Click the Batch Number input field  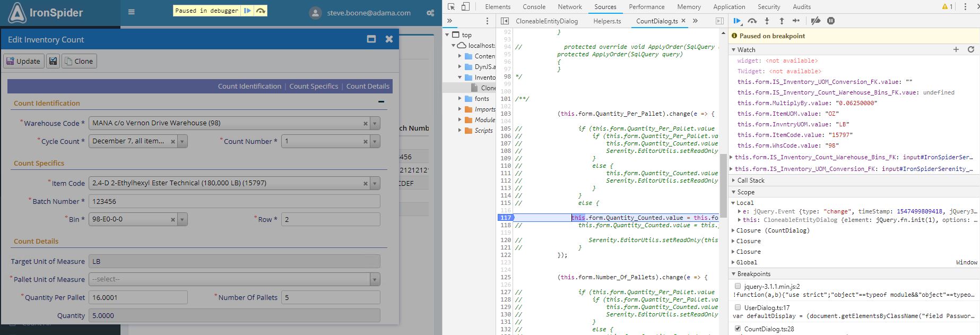click(x=235, y=201)
